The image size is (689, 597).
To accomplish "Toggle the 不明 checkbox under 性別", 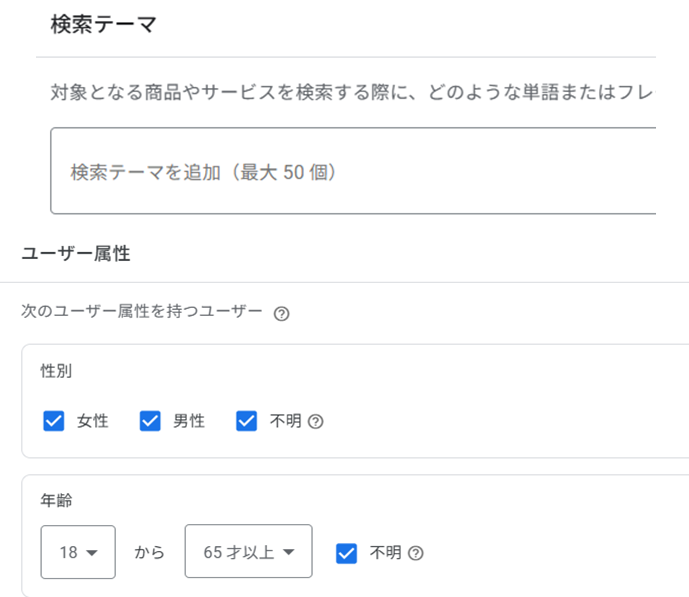I will click(247, 421).
